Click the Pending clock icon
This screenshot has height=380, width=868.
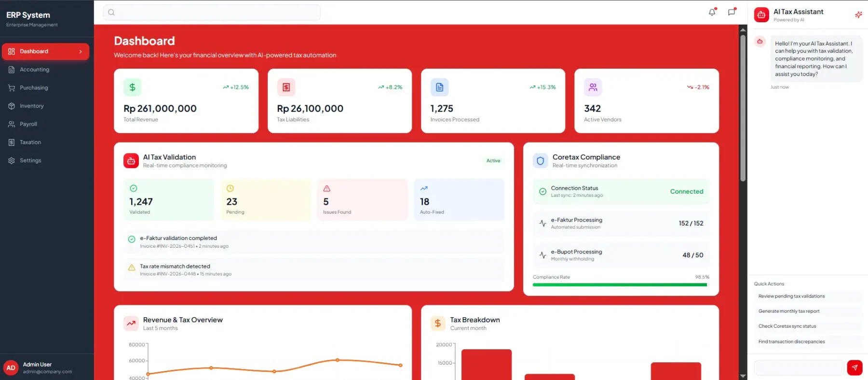(230, 188)
